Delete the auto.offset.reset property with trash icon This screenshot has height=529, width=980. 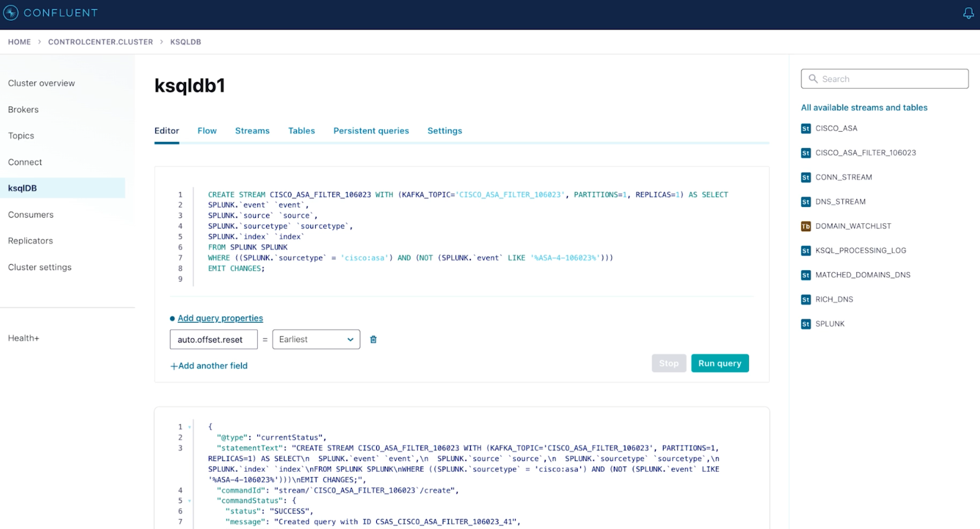pos(373,339)
